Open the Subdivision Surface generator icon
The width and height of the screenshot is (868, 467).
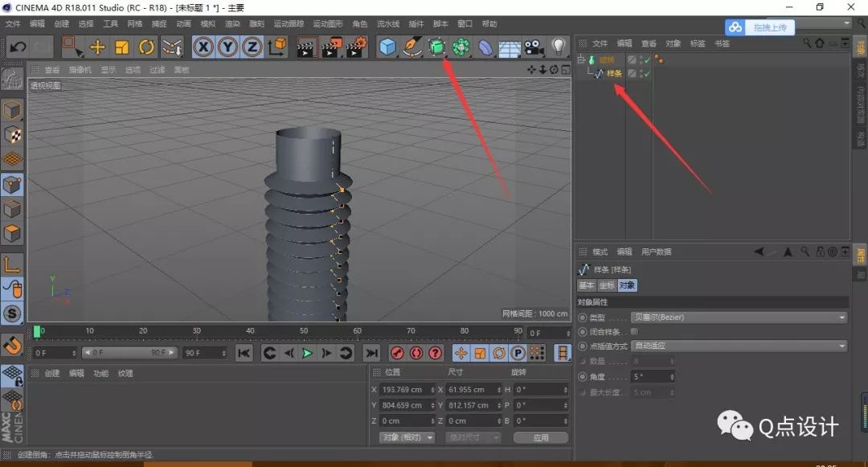(436, 48)
